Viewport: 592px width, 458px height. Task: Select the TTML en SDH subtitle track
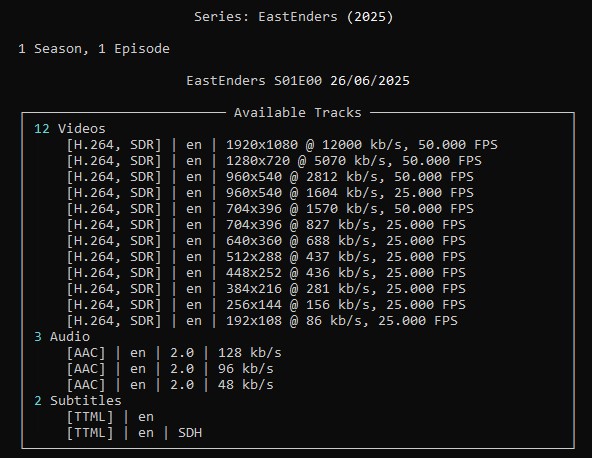[134, 433]
